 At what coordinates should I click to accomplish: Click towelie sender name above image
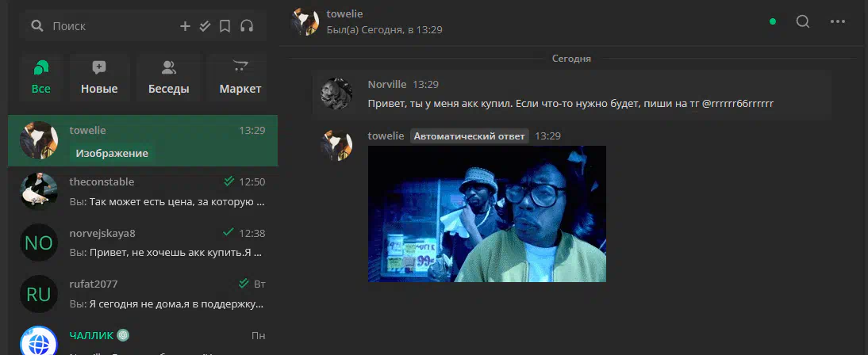coord(386,136)
